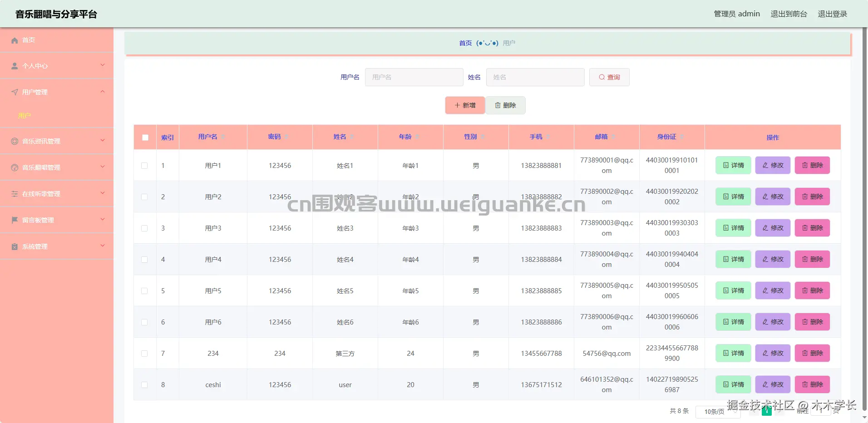Image resolution: width=868 pixels, height=423 pixels.
Task: Expand 个人中心 using its chevron arrow
Action: pos(103,65)
